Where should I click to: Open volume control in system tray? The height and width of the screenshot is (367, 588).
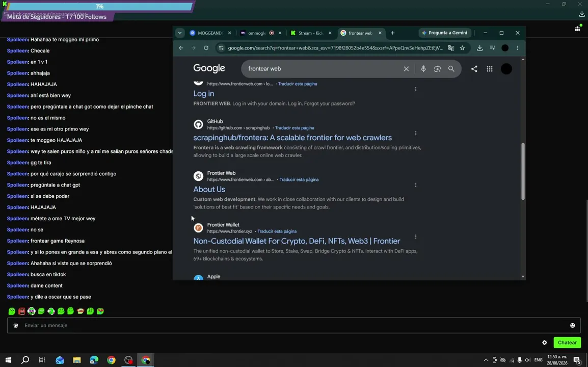click(528, 360)
